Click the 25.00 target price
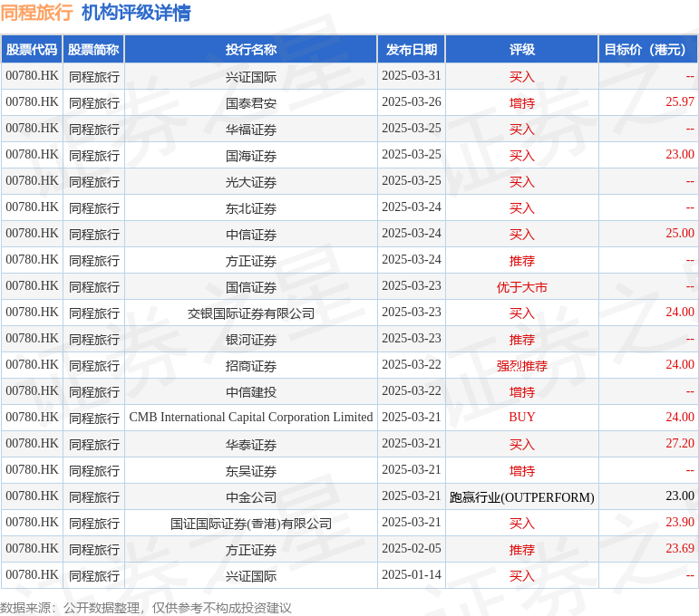Viewport: 699px width, 616px height. click(x=680, y=234)
